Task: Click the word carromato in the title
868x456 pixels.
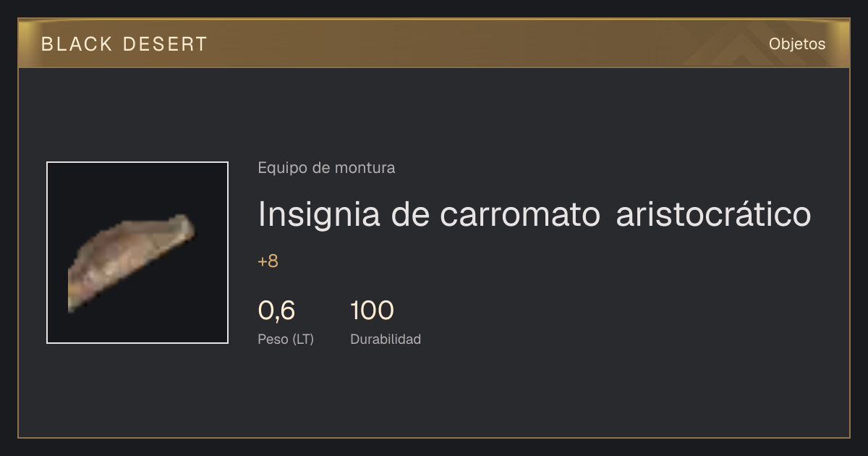Action: point(520,215)
